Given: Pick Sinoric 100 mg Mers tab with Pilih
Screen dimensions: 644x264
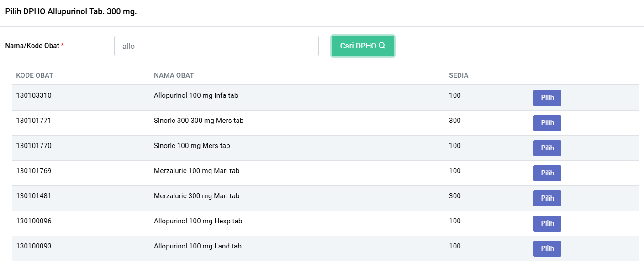Looking at the screenshot, I should pyautogui.click(x=547, y=148).
